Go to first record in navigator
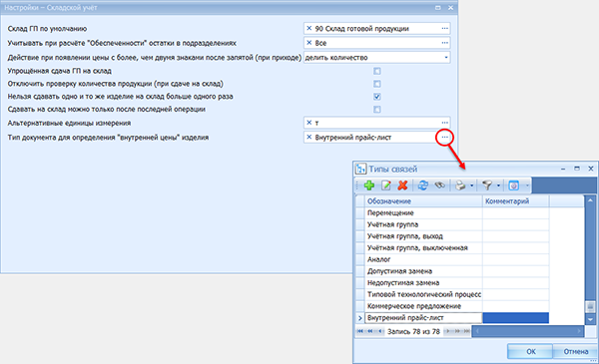This screenshot has width=599, height=364. pos(359,331)
